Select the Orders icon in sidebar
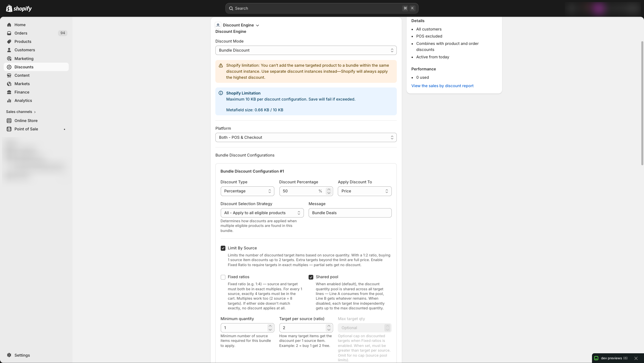The image size is (644, 363). tap(9, 33)
